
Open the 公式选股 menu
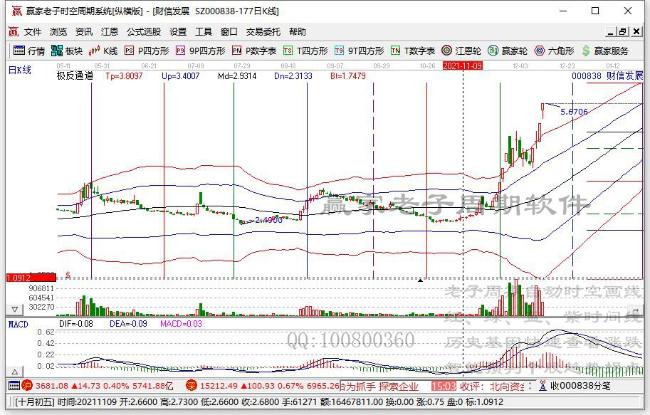coord(143,32)
